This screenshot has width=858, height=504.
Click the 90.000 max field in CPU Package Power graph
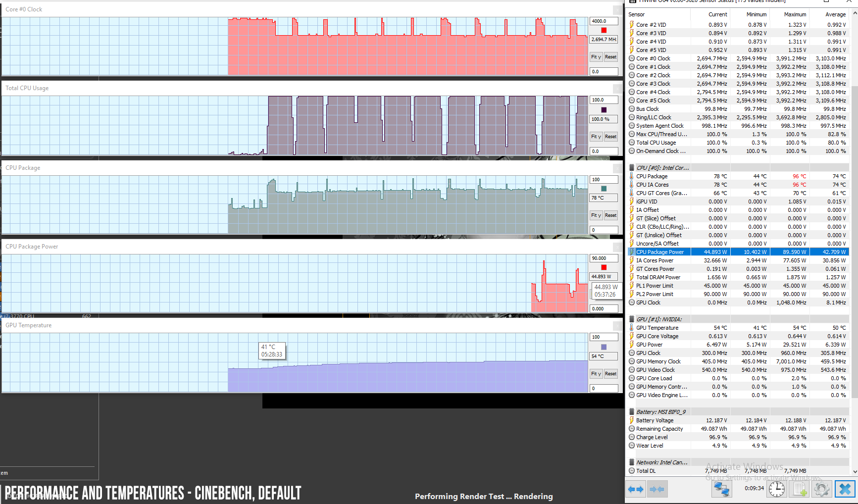click(604, 258)
